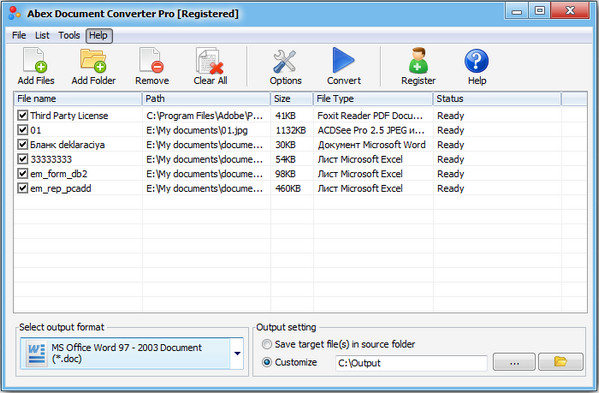The height and width of the screenshot is (393, 599).
Task: Click the Abex app logo in the title bar
Action: point(15,13)
